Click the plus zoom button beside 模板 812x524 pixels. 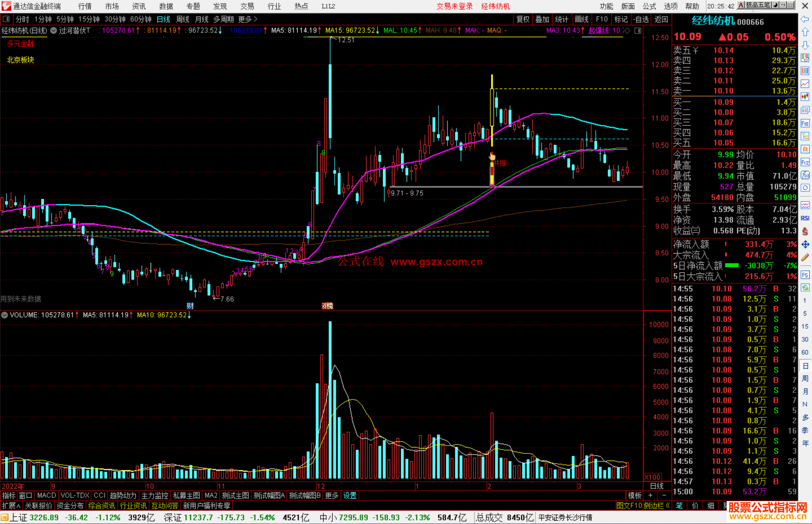pos(650,495)
